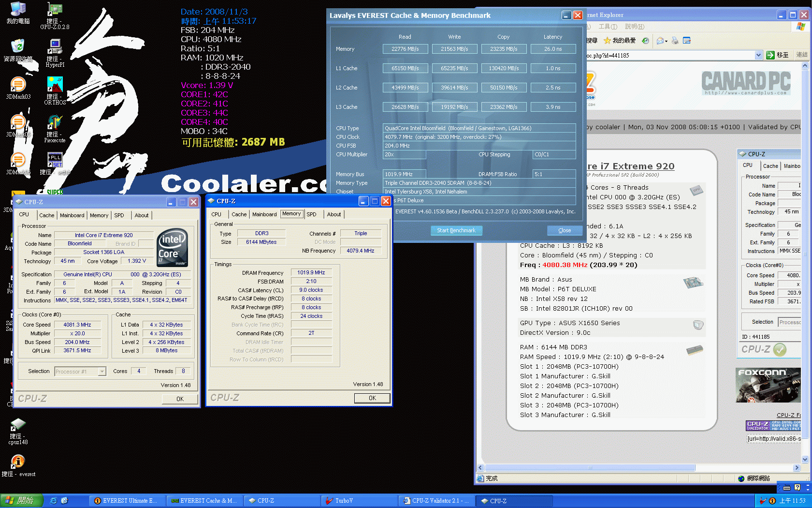Image resolution: width=812 pixels, height=508 pixels.
Task: Click the EVEREST tray icon near the clock
Action: click(x=772, y=501)
